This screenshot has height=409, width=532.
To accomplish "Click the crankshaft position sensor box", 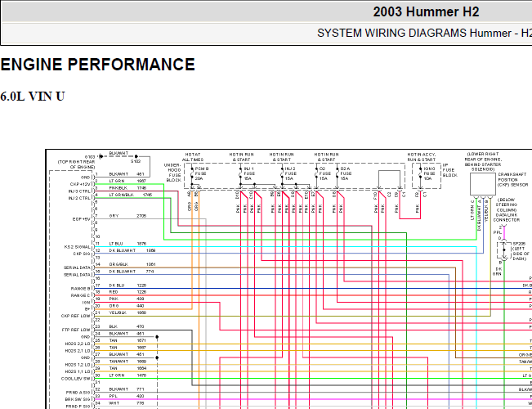I will pos(482,184).
